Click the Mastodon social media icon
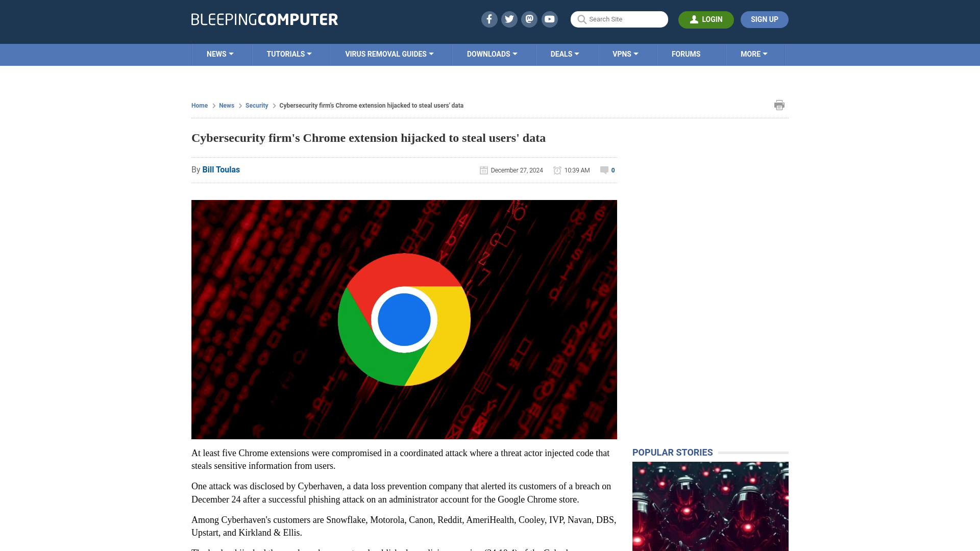 pyautogui.click(x=529, y=19)
